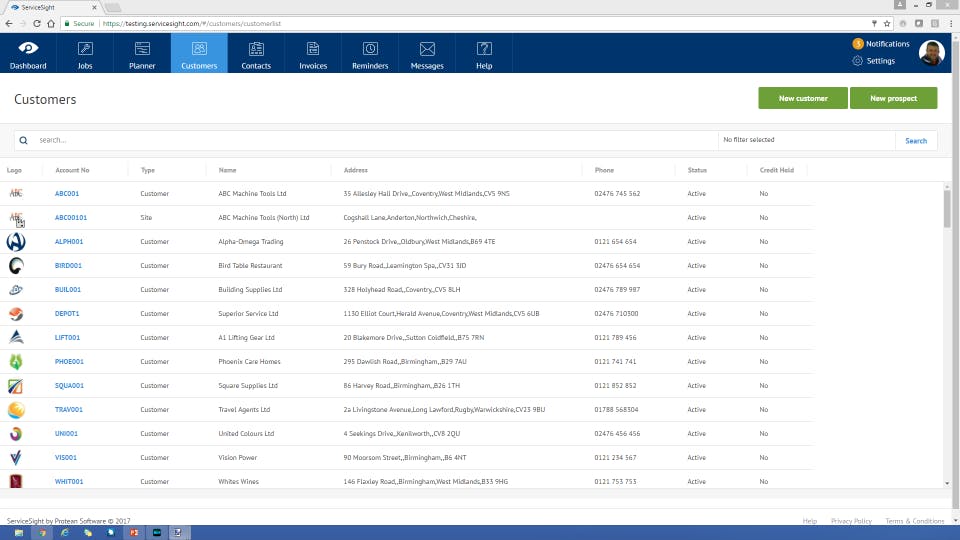Open the Reminders section
The height and width of the screenshot is (540, 960).
[x=370, y=53]
